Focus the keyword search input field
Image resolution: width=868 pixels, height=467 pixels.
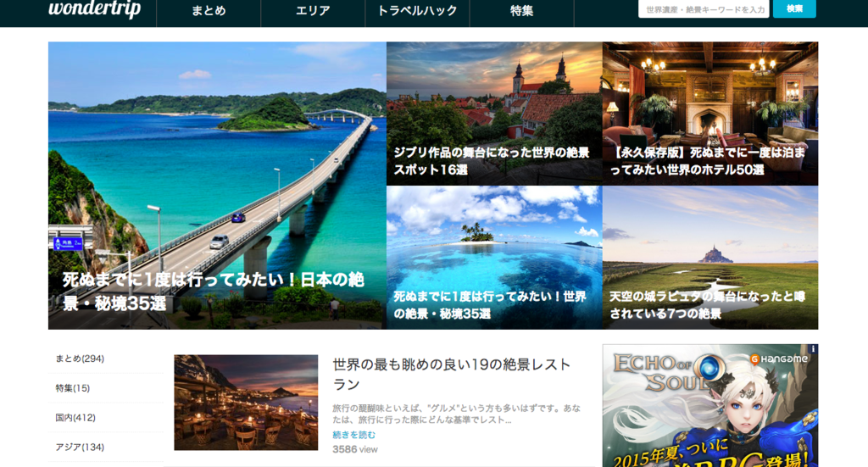click(704, 8)
